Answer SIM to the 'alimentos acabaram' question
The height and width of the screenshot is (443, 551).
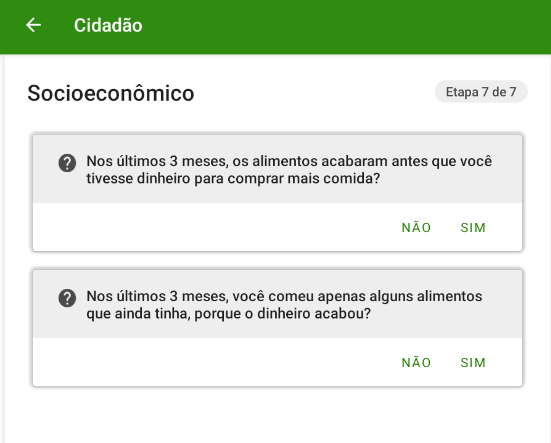[473, 228]
